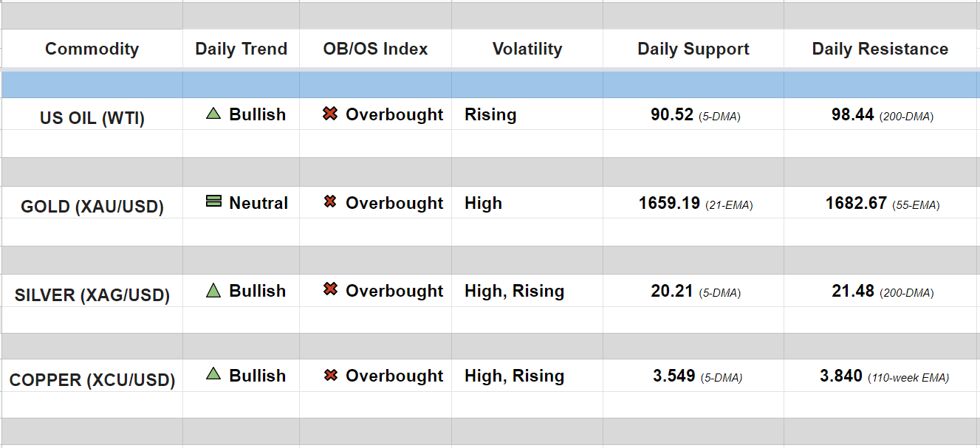Select the Silver volatility cell High, Rising

point(514,292)
